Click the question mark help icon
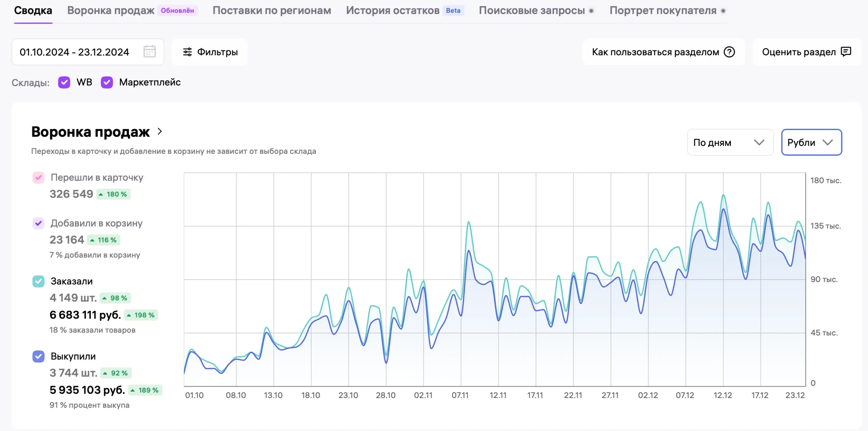This screenshot has width=868, height=431. point(729,52)
